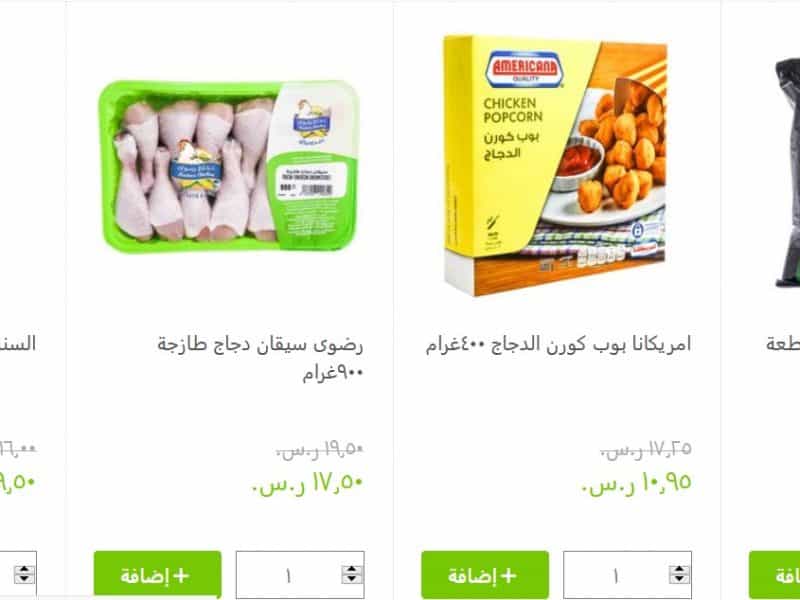800x600 pixels.
Task: Increase quantity for Americana chicken popcorn
Action: 679,569
